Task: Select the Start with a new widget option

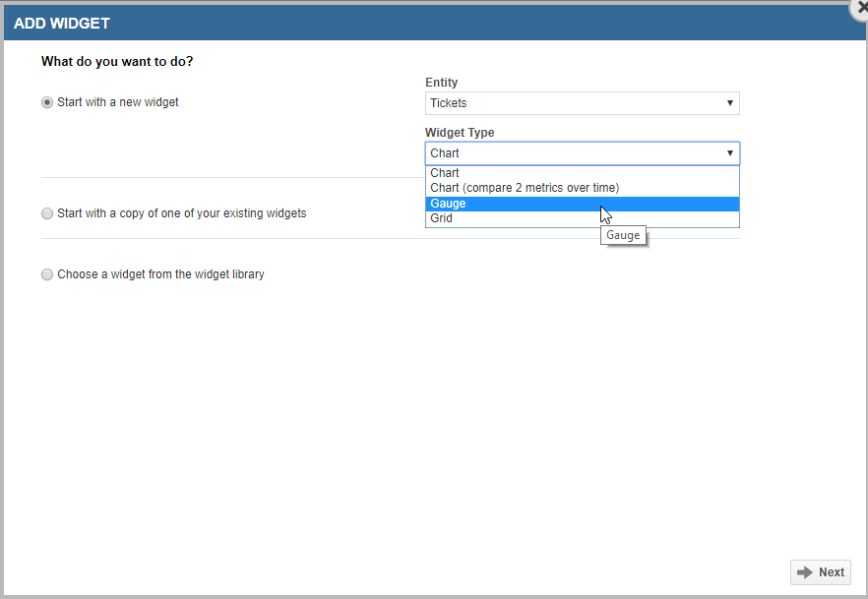Action: pyautogui.click(x=47, y=102)
